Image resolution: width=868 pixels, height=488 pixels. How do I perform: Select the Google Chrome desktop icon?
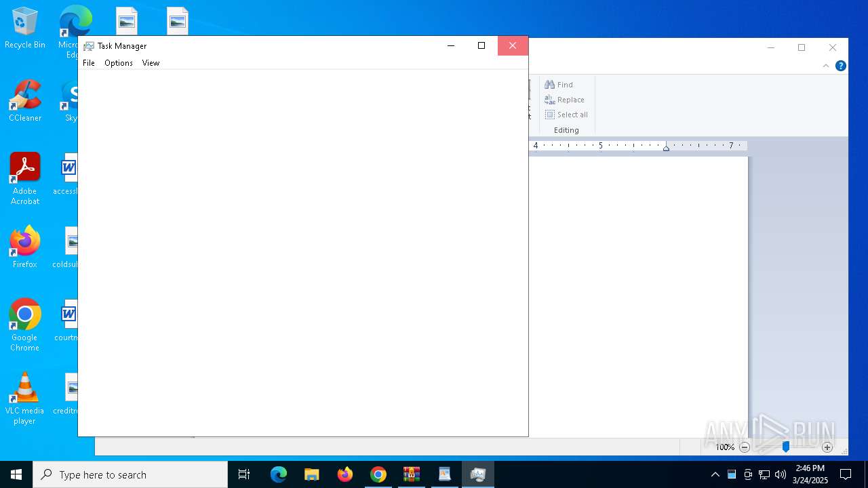coord(25,325)
